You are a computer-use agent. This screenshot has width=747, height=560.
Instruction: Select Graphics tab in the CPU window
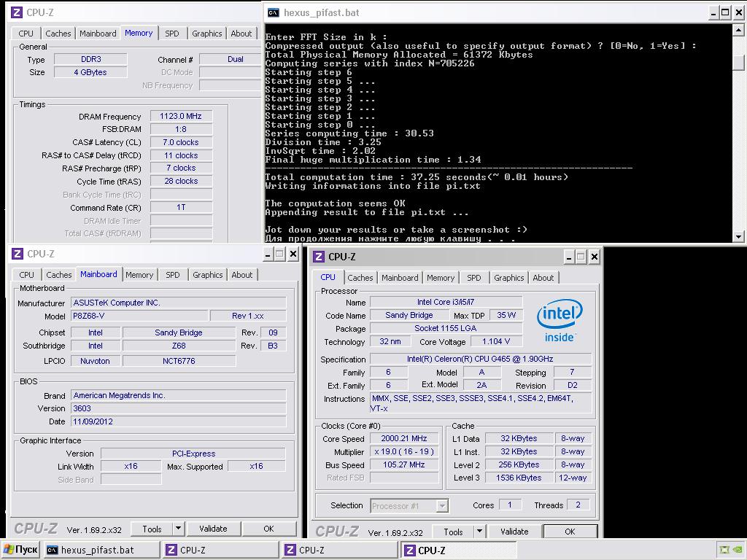(x=508, y=278)
